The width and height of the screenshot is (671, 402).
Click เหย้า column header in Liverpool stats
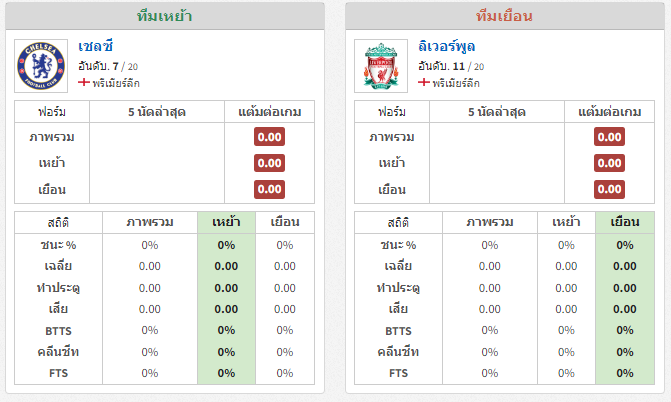point(566,222)
